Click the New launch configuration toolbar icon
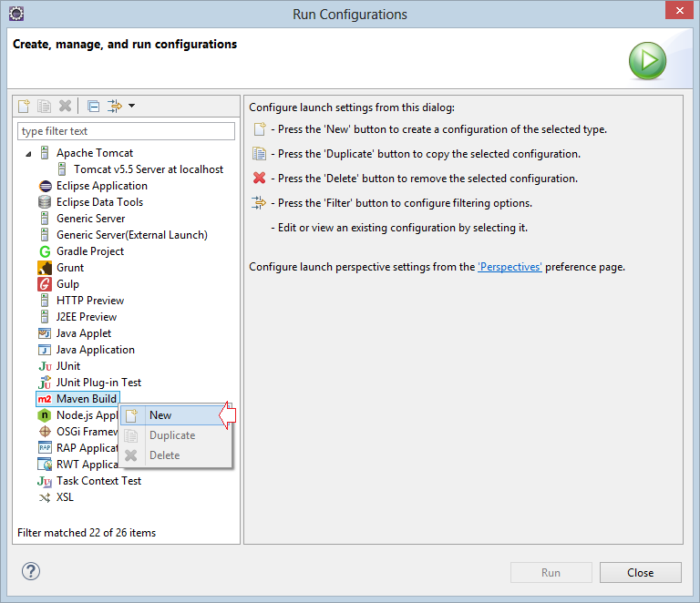This screenshot has height=603, width=700. tap(24, 107)
